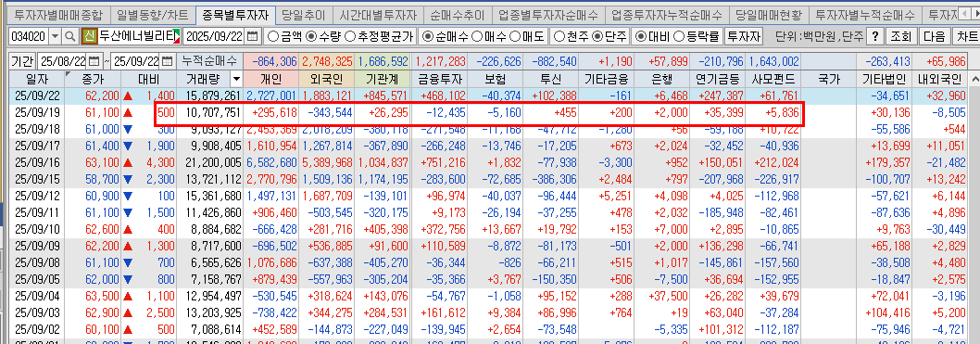This screenshot has width=980, height=344.
Task: Select the 수량 radio button
Action: click(x=311, y=37)
